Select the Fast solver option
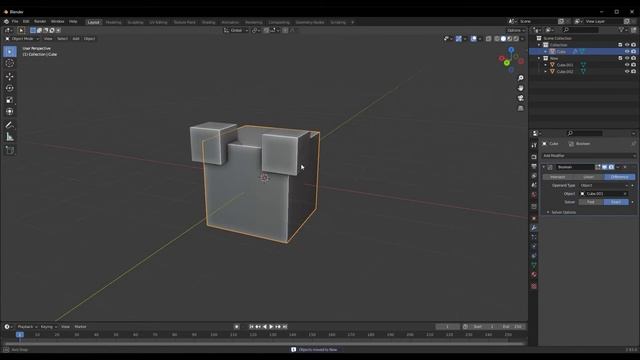Screen dimensions: 640x360 (591, 202)
